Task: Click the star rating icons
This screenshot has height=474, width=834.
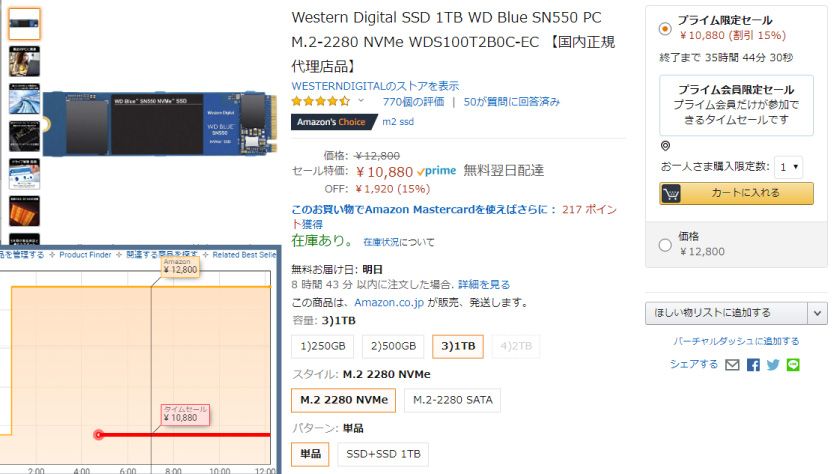Action: click(321, 101)
